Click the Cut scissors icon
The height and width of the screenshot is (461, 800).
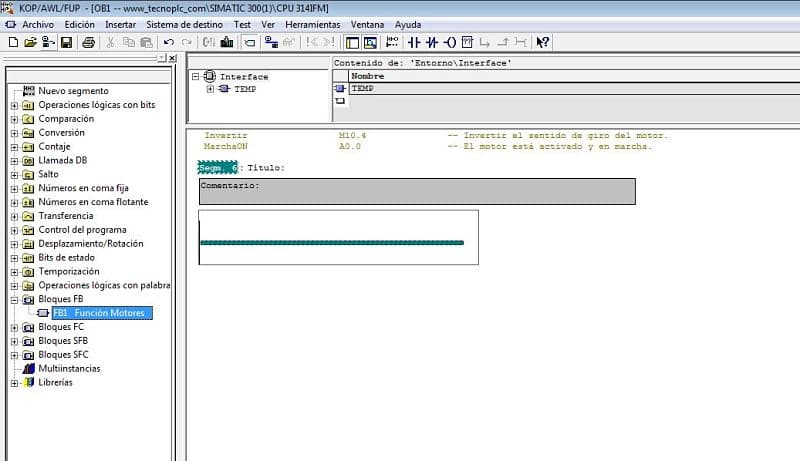[x=110, y=42]
